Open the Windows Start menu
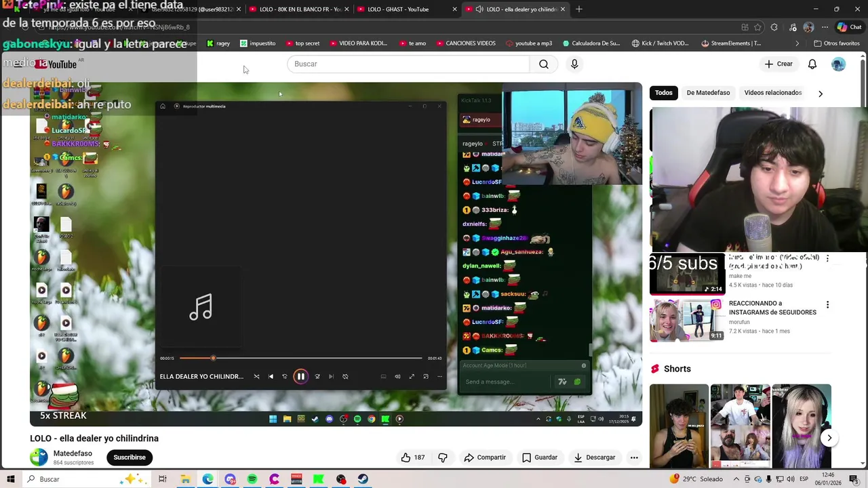868x488 pixels. point(11,479)
